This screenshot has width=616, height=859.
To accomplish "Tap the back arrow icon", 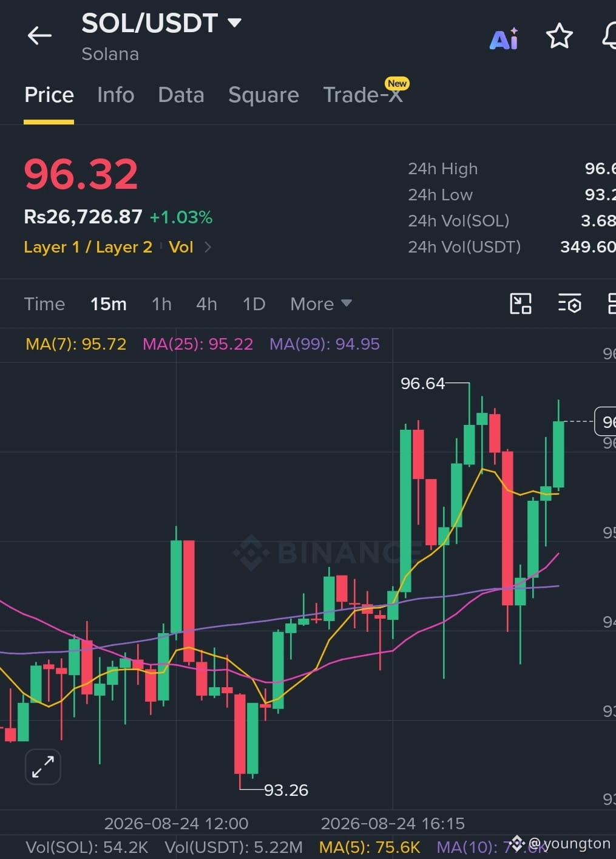I will [39, 36].
